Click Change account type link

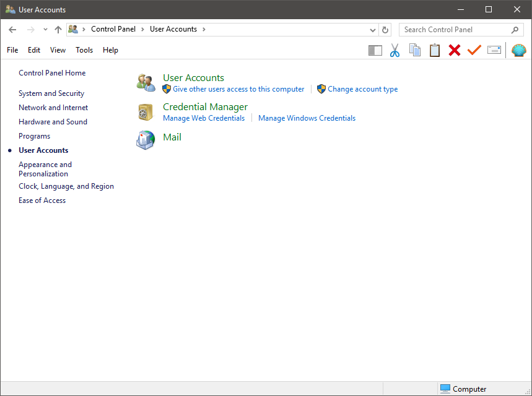pyautogui.click(x=363, y=89)
